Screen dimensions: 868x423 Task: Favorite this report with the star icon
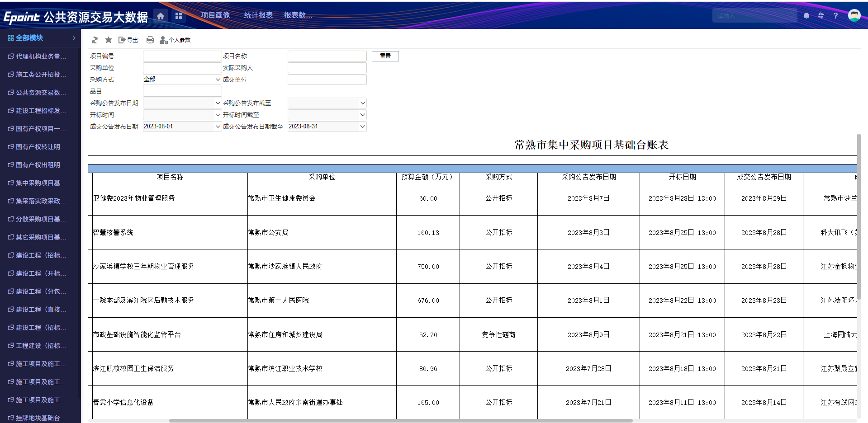109,40
